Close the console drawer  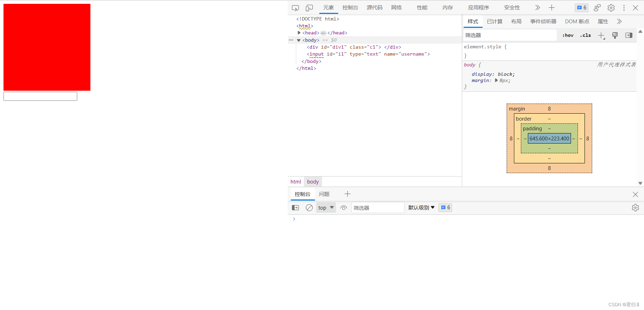point(635,194)
